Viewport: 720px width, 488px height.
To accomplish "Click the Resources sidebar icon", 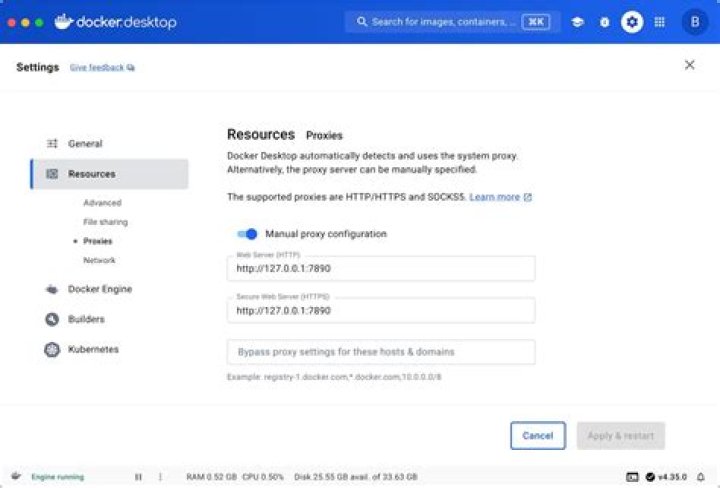I will pyautogui.click(x=52, y=174).
